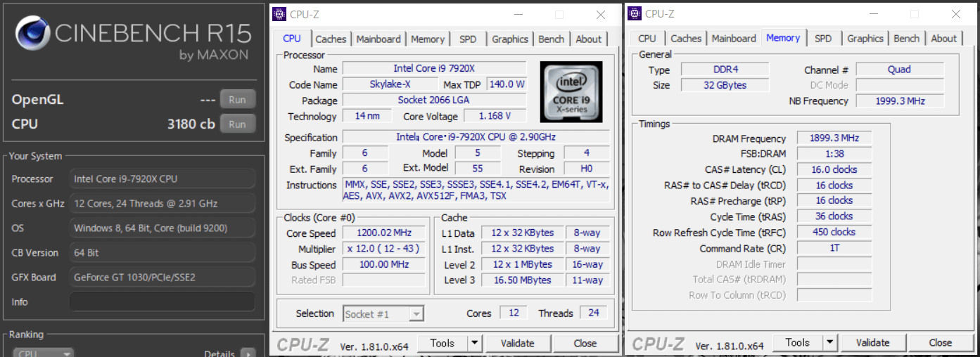Screen dimensions: 980x357
Task: Click the Intel Core i9 X-series logo
Action: coord(571,92)
